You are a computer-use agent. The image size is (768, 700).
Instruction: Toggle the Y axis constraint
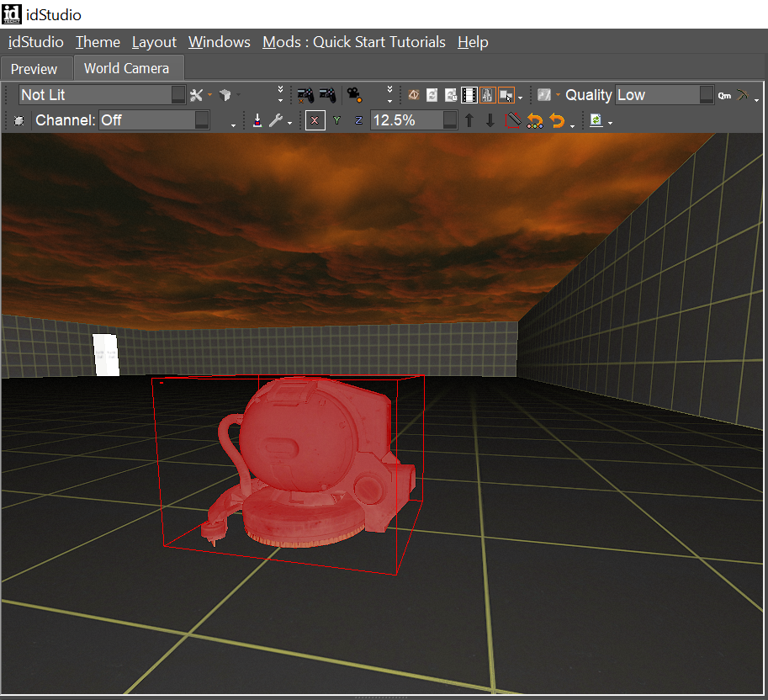[337, 120]
